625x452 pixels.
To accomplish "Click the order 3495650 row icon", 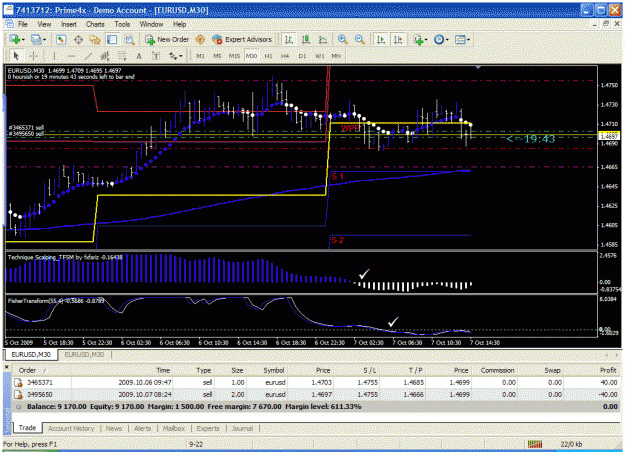I will coord(18,395).
